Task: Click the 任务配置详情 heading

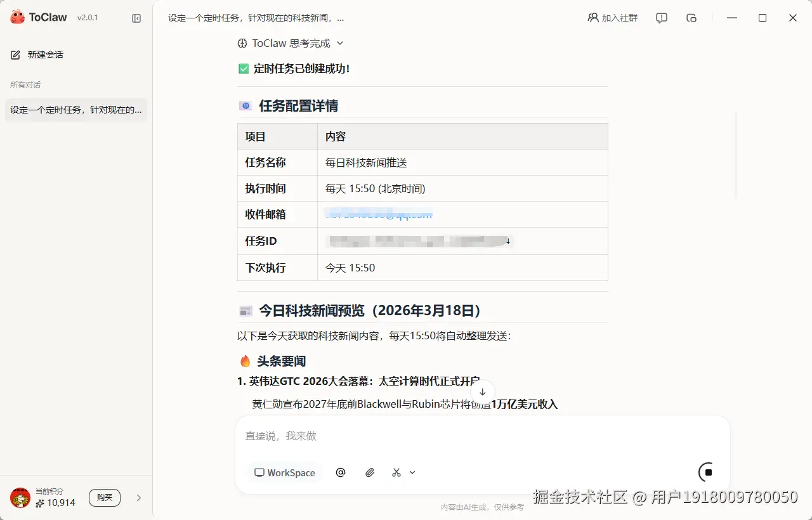Action: pos(298,106)
